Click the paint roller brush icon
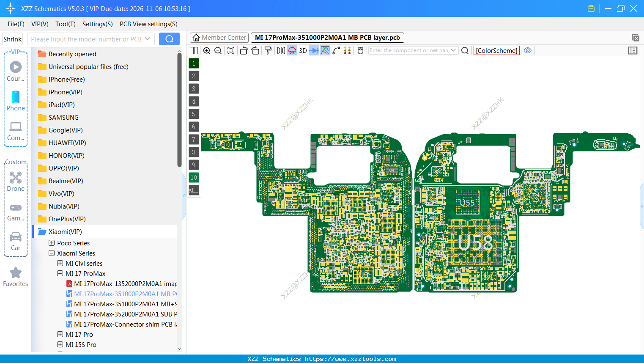Image resolution: width=644 pixels, height=363 pixels. coord(268,50)
